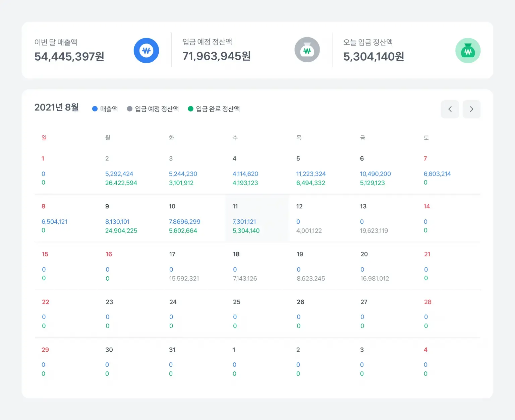This screenshot has width=515, height=420.
Task: Select date 7 in the calendar
Action: pyautogui.click(x=425, y=158)
